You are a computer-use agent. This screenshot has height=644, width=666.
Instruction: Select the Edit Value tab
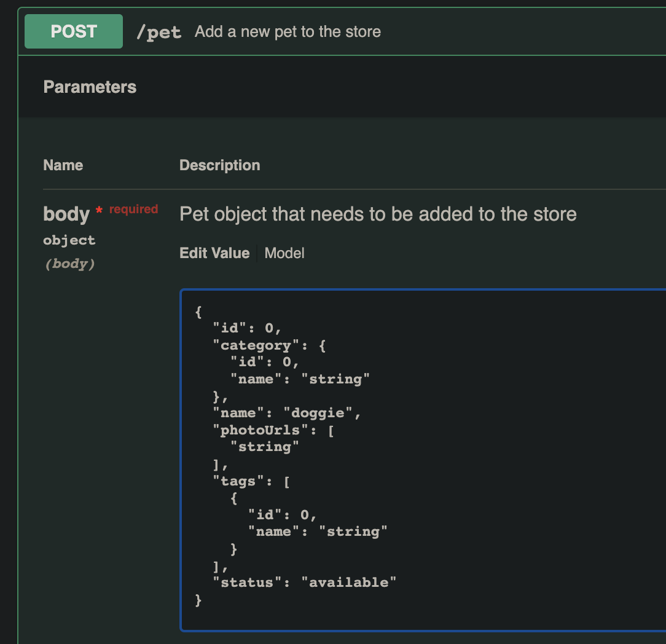pos(214,253)
